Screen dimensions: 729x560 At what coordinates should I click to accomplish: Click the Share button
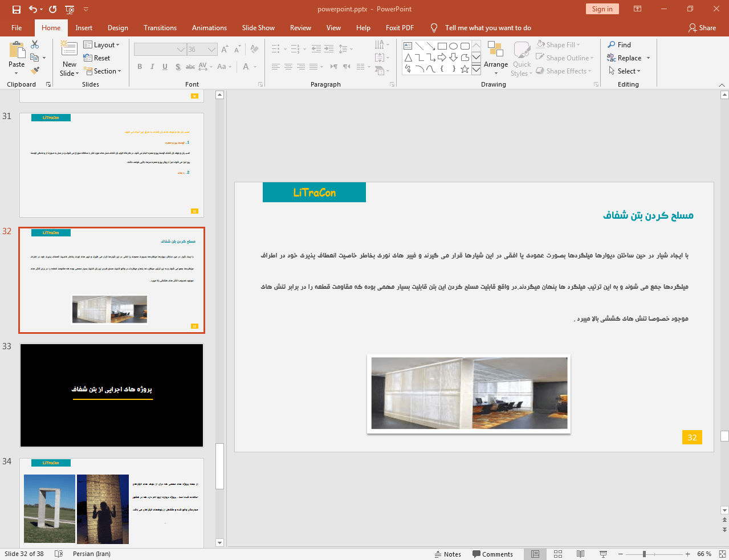(x=702, y=27)
